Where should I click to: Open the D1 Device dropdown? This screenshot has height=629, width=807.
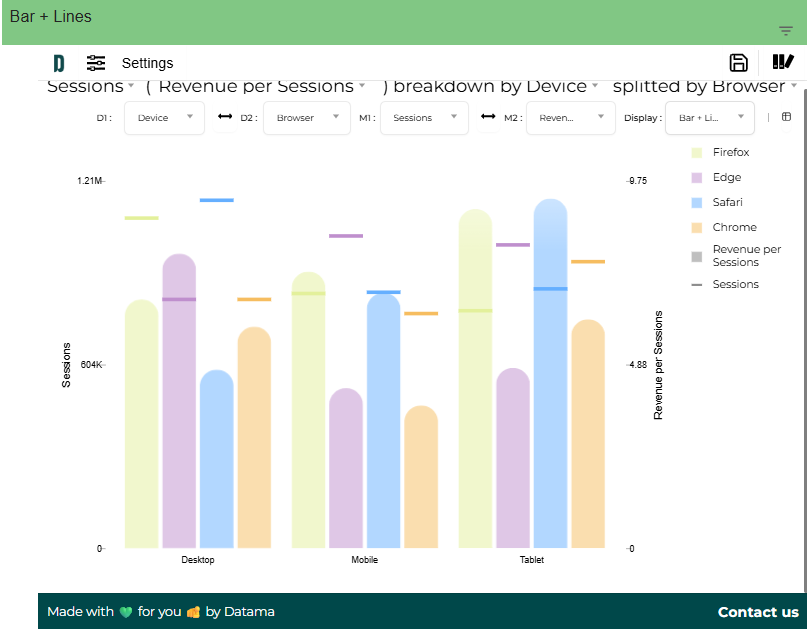point(163,117)
